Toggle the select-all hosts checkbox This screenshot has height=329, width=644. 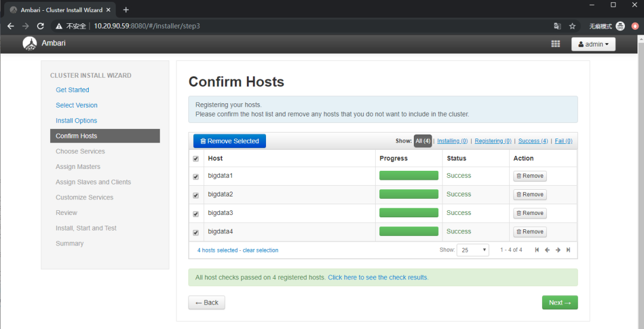pos(196,159)
